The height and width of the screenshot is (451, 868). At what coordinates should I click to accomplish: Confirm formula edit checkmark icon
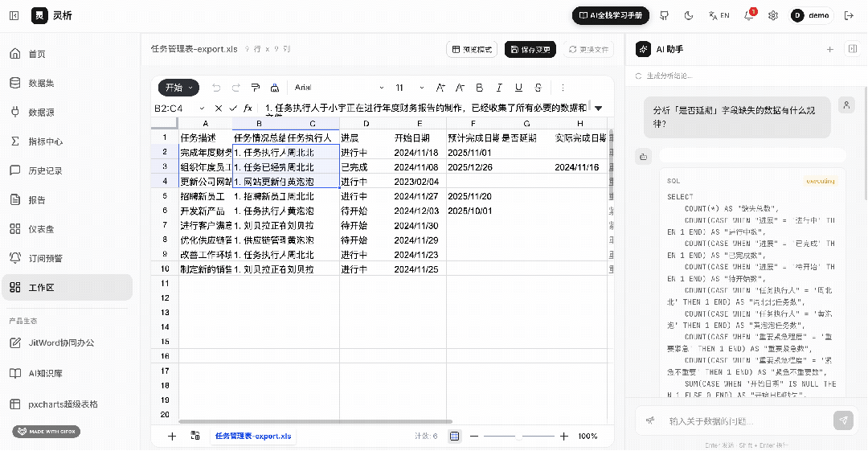coord(233,108)
